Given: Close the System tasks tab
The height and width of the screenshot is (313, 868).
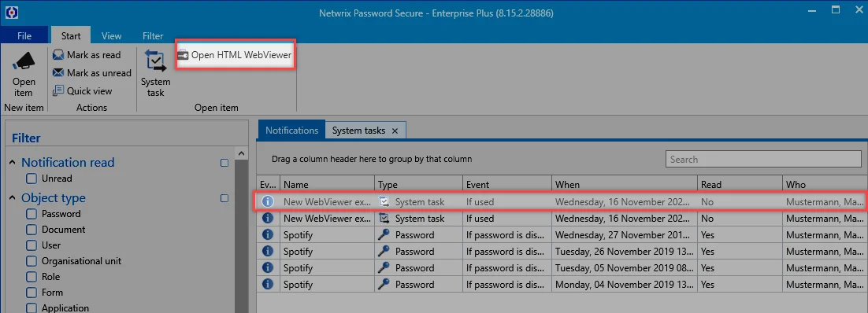Looking at the screenshot, I should point(395,131).
